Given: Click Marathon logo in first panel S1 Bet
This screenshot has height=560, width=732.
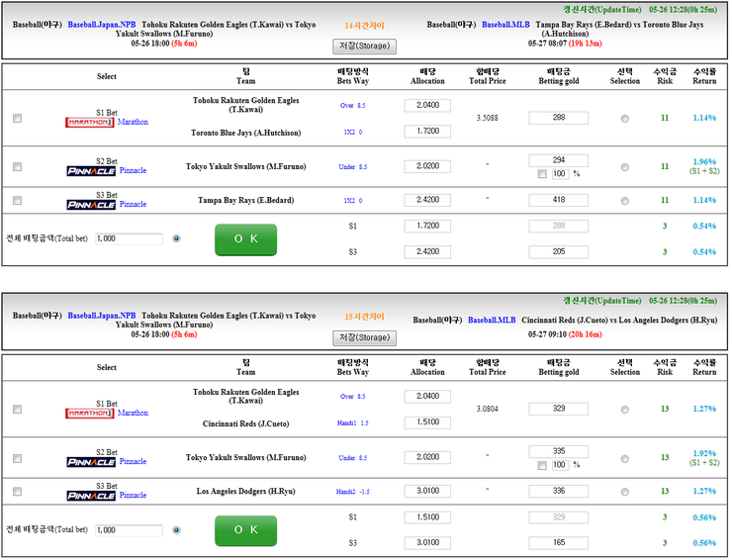Looking at the screenshot, I should [90, 123].
